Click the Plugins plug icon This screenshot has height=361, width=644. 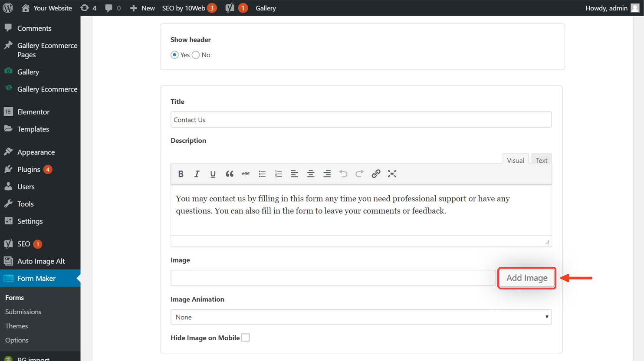pos(8,169)
